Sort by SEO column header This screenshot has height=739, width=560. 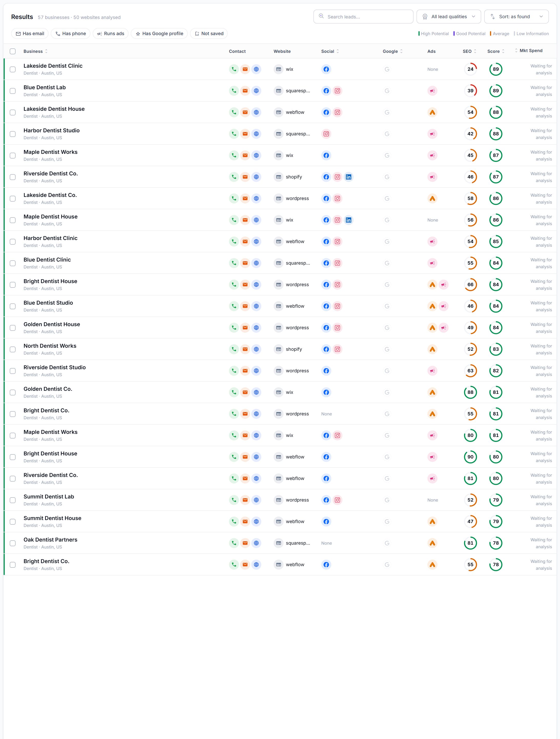(469, 52)
